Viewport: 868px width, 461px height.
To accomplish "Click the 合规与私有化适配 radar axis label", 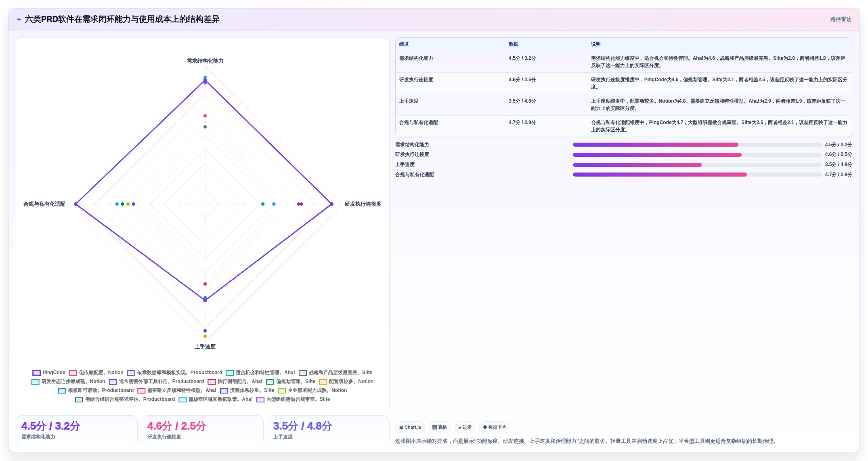I will tap(44, 204).
